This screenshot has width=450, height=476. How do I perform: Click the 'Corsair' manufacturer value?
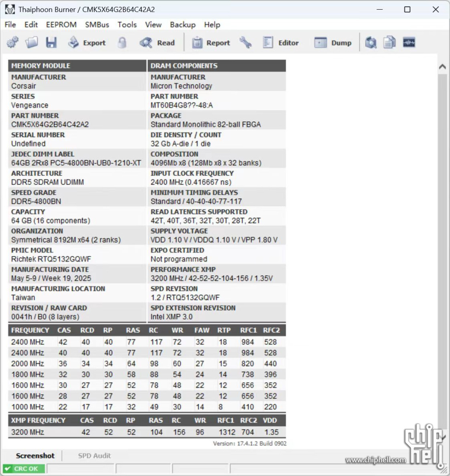point(24,86)
